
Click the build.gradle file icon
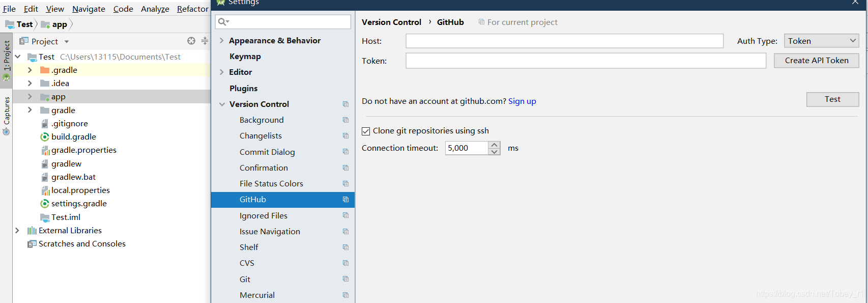point(45,136)
